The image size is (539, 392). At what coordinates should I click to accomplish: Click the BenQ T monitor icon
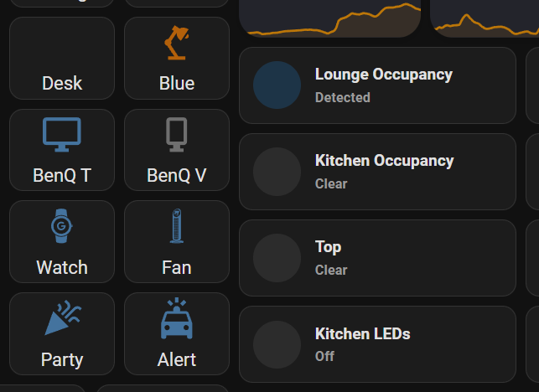pos(62,135)
